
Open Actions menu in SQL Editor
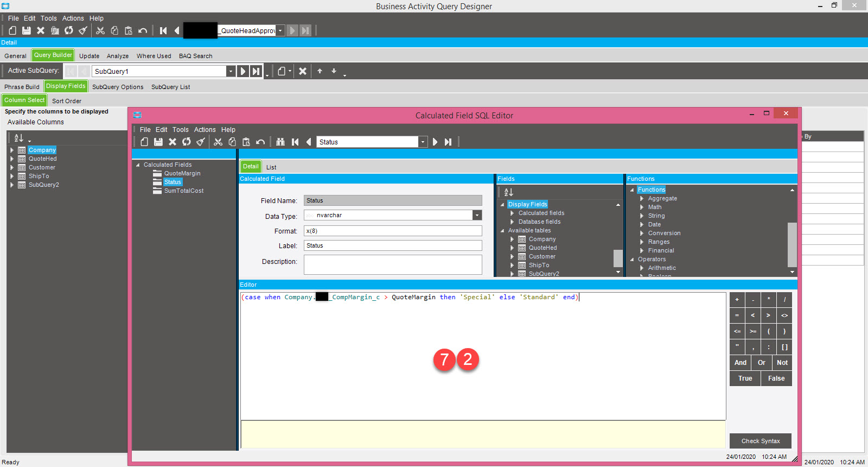pos(205,130)
